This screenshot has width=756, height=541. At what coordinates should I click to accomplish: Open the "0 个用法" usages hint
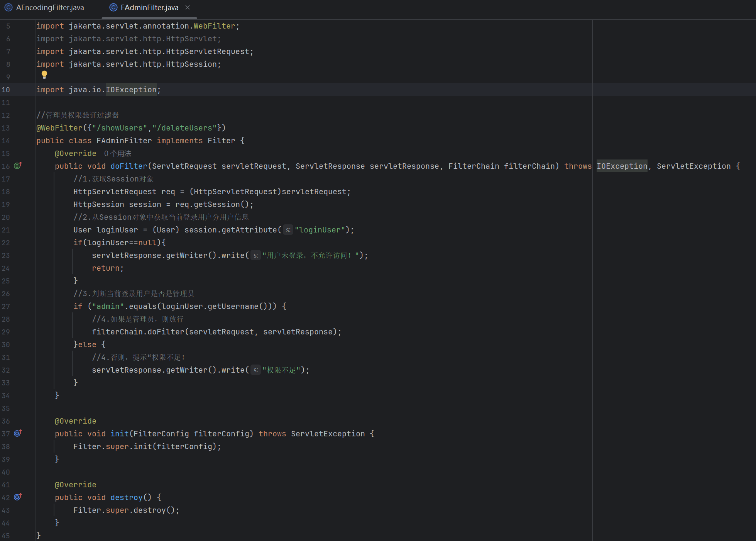click(x=118, y=154)
